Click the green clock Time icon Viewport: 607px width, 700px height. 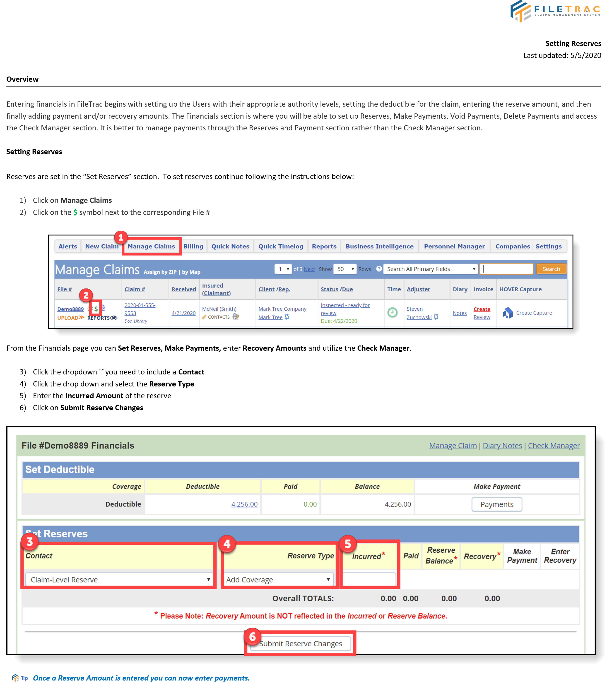(392, 312)
